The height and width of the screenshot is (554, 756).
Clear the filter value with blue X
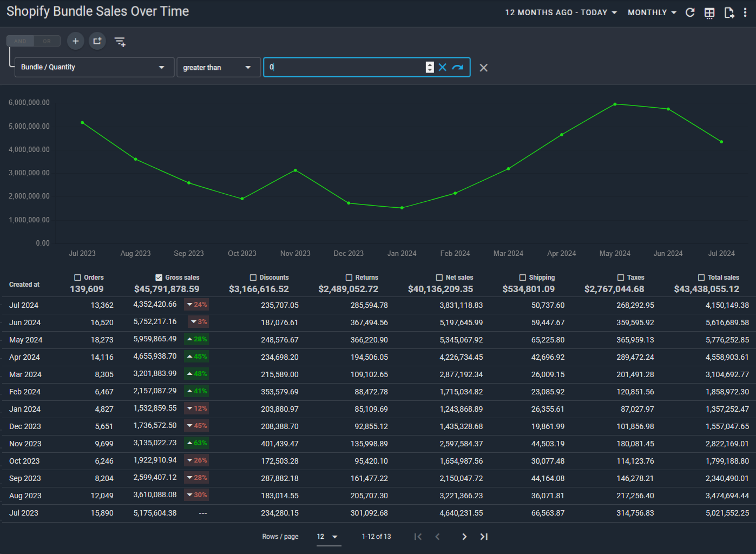[x=443, y=67]
